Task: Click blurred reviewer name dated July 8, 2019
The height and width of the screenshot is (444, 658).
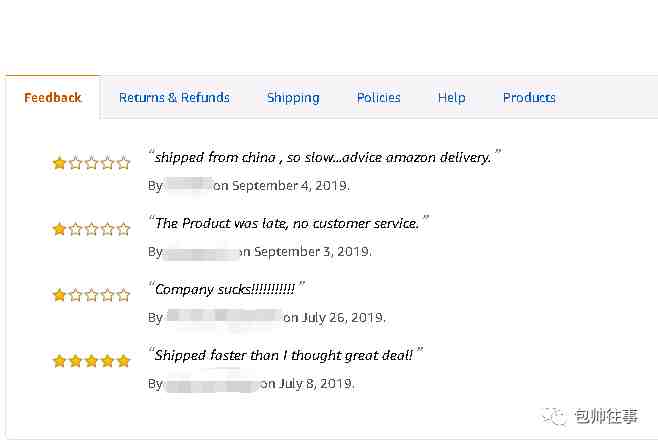Action: click(212, 383)
